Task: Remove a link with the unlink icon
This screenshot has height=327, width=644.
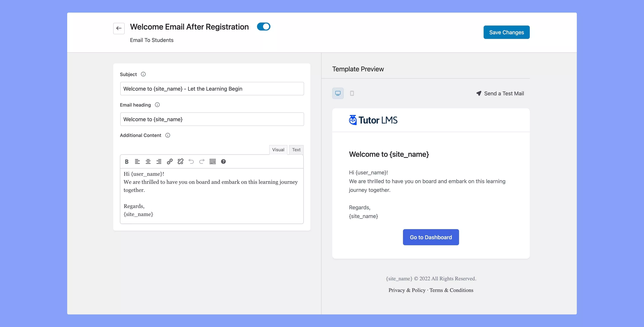Action: point(180,161)
